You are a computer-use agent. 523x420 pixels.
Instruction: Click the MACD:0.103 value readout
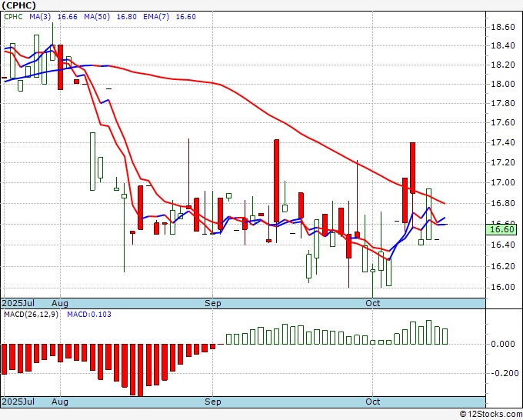coord(89,315)
